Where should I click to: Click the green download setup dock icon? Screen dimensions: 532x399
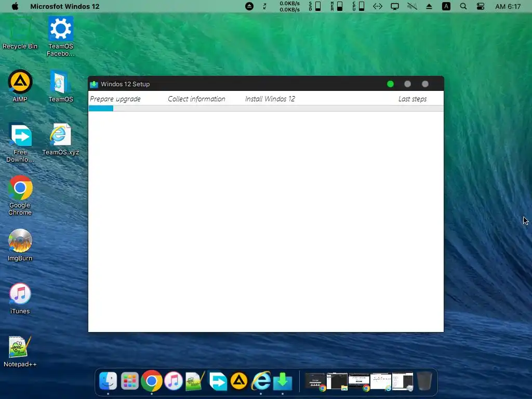(283, 381)
